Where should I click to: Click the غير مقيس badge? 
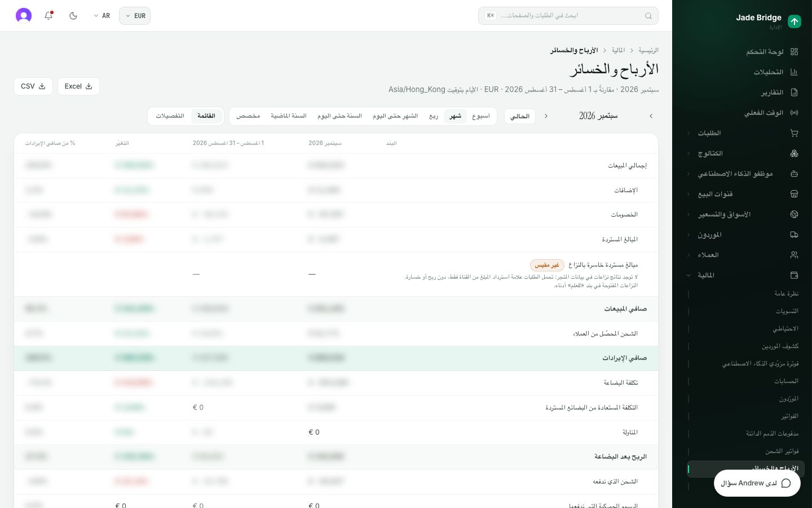coord(547,265)
